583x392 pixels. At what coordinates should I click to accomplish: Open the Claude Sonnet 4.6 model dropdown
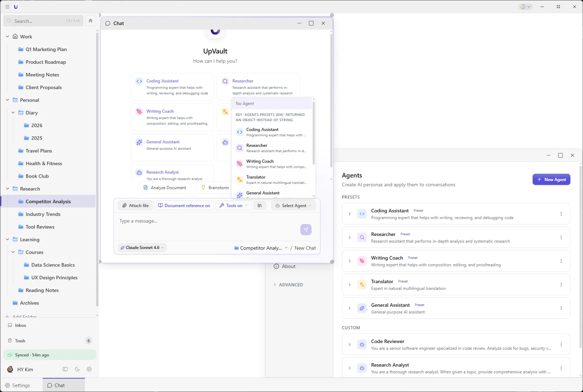(x=142, y=248)
